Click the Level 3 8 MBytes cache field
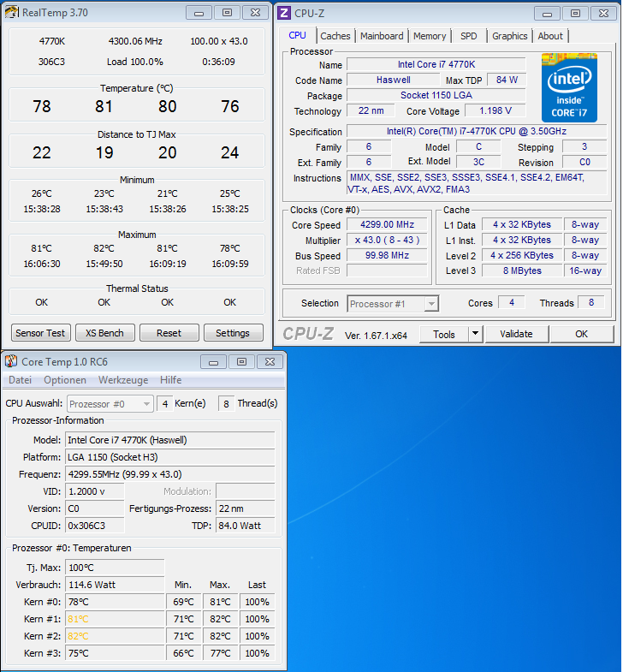 (x=522, y=271)
